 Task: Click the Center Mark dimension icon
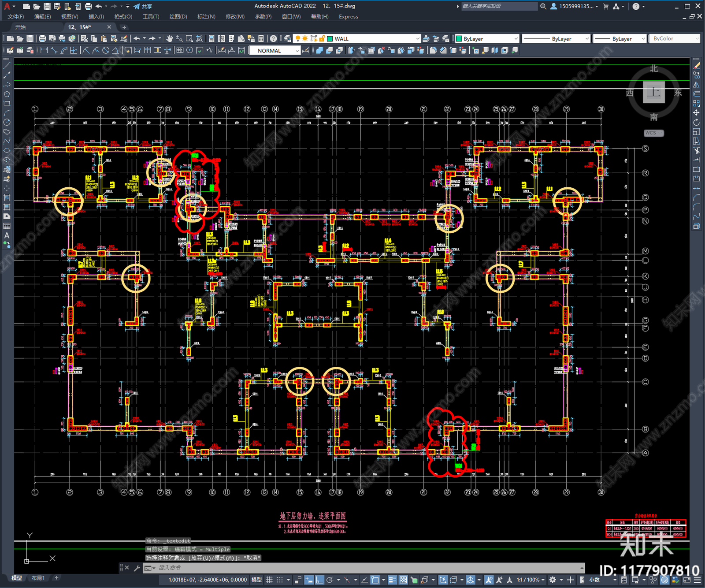[189, 50]
